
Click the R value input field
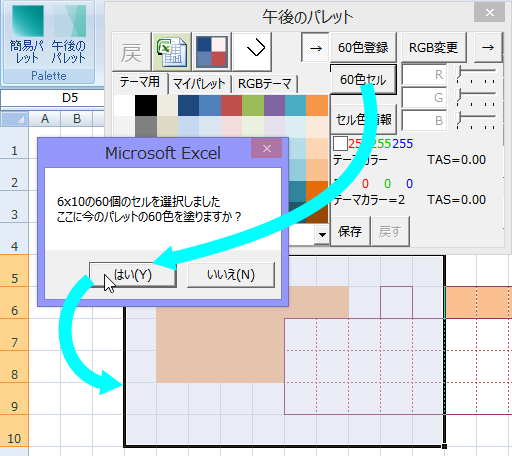coord(424,75)
